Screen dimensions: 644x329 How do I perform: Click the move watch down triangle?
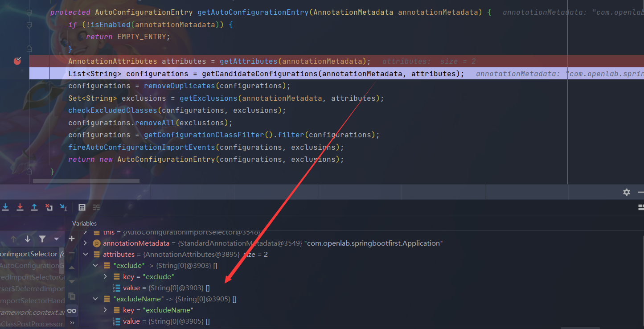[72, 282]
